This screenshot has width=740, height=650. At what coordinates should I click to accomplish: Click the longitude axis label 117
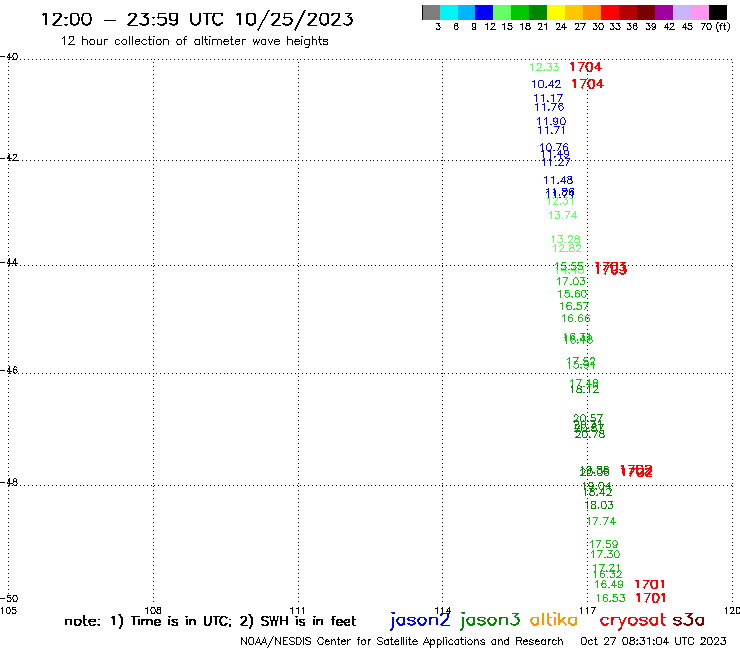click(588, 610)
